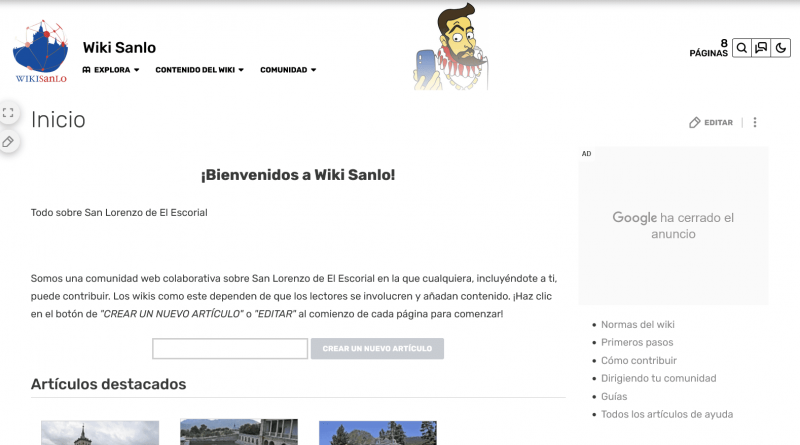Screen dimensions: 800x445
Task: Click the Wiki Sanlo site title
Action: pos(119,47)
